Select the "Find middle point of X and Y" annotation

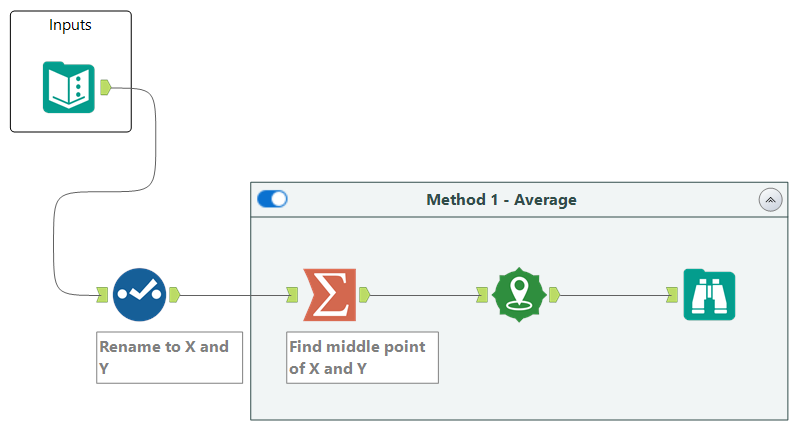361,357
